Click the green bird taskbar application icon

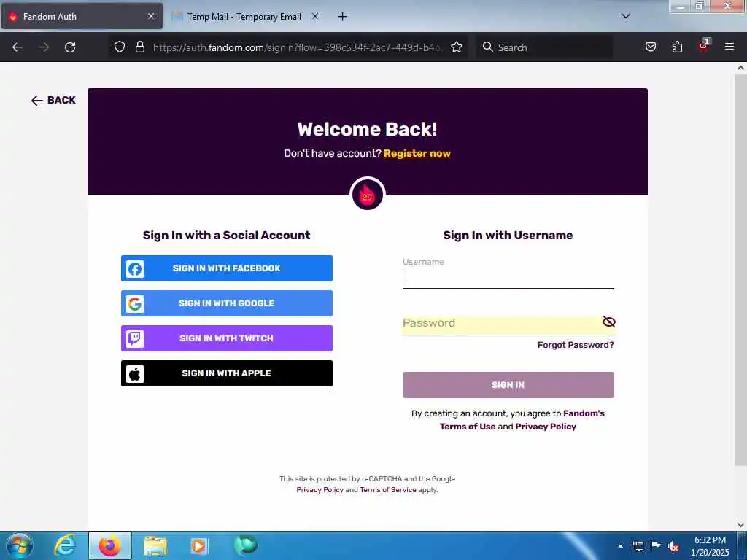(245, 545)
